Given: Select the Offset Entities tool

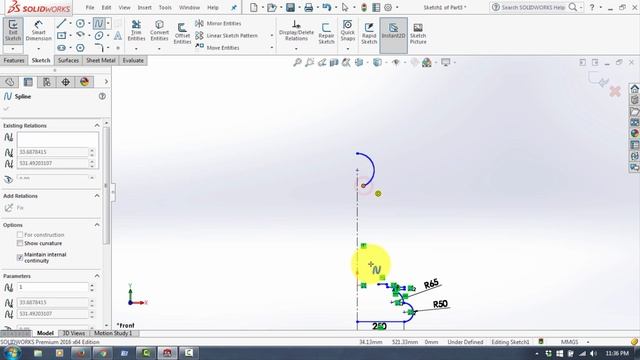Looking at the screenshot, I should [x=182, y=33].
